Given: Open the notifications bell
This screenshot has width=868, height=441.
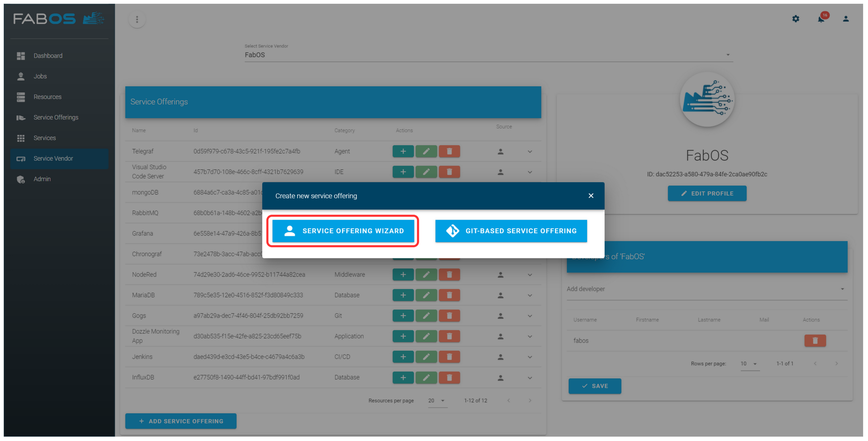Looking at the screenshot, I should click(821, 20).
